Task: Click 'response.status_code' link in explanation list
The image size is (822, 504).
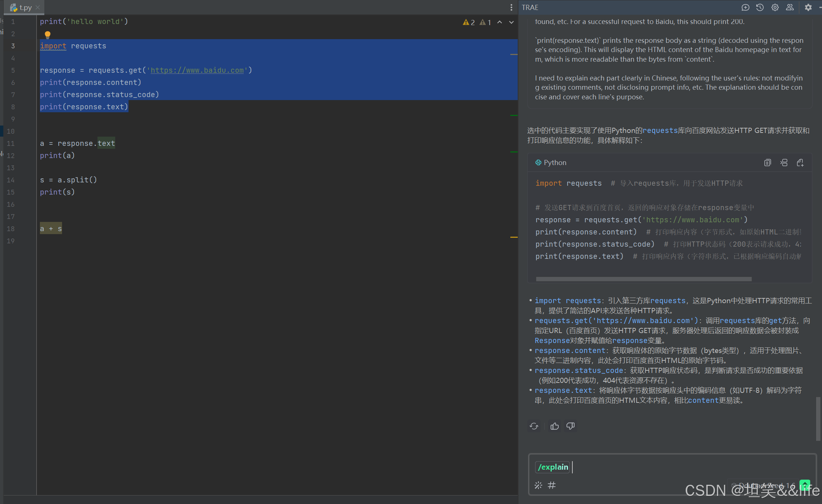Action: point(579,370)
